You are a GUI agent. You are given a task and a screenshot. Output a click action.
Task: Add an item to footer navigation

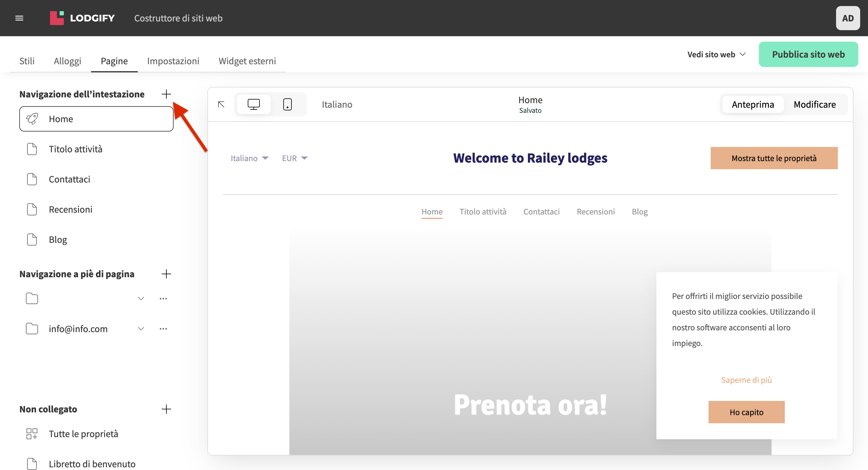(x=166, y=274)
